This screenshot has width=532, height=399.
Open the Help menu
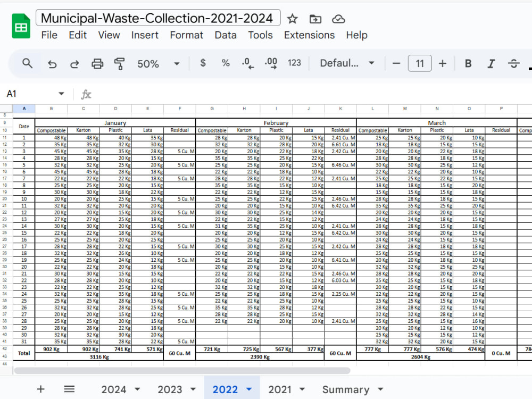pyautogui.click(x=356, y=35)
